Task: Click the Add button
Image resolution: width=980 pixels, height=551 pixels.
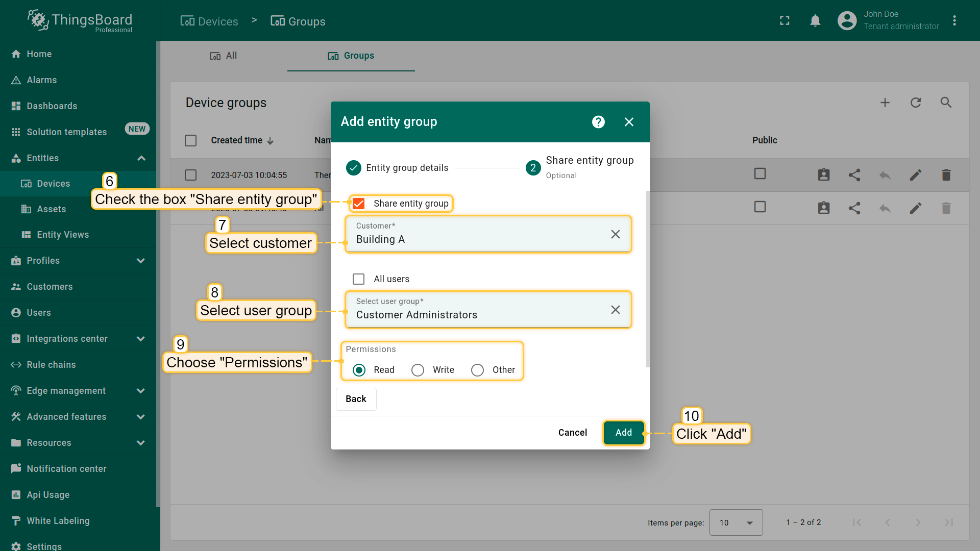Action: pos(623,433)
